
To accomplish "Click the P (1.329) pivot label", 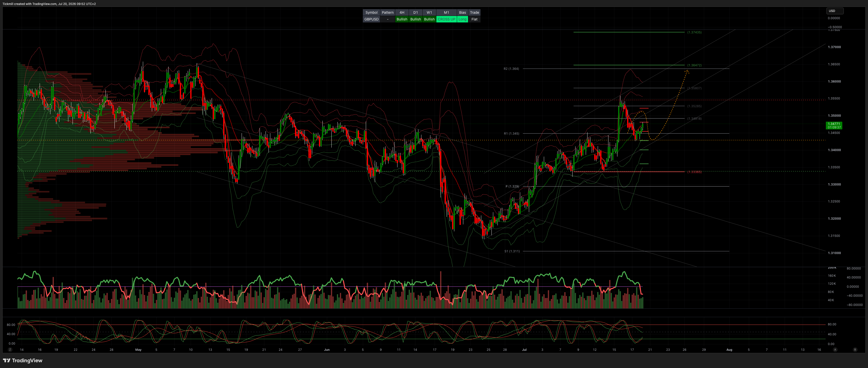I will pos(512,186).
